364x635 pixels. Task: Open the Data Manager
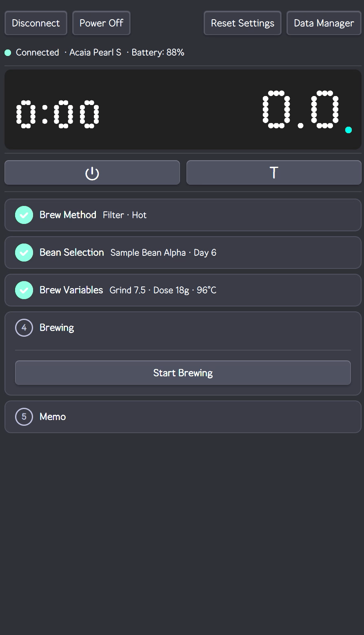[x=324, y=23]
